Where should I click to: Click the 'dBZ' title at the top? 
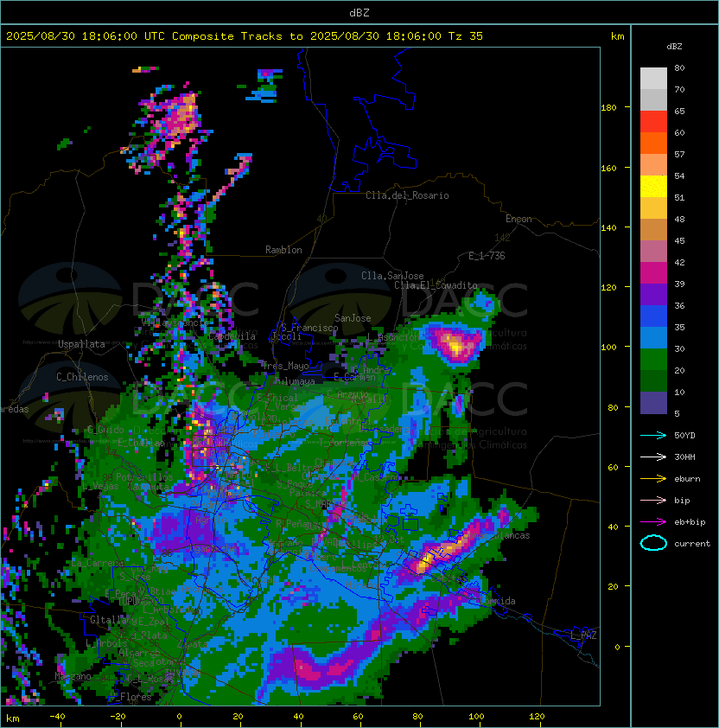tap(359, 13)
